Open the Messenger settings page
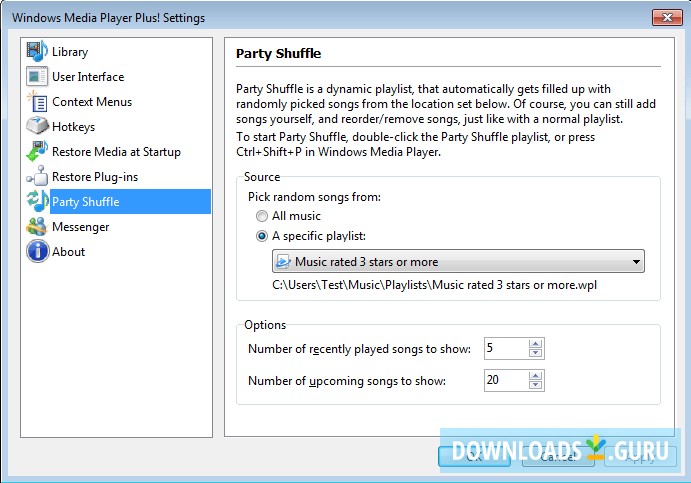The width and height of the screenshot is (691, 483). 81,227
